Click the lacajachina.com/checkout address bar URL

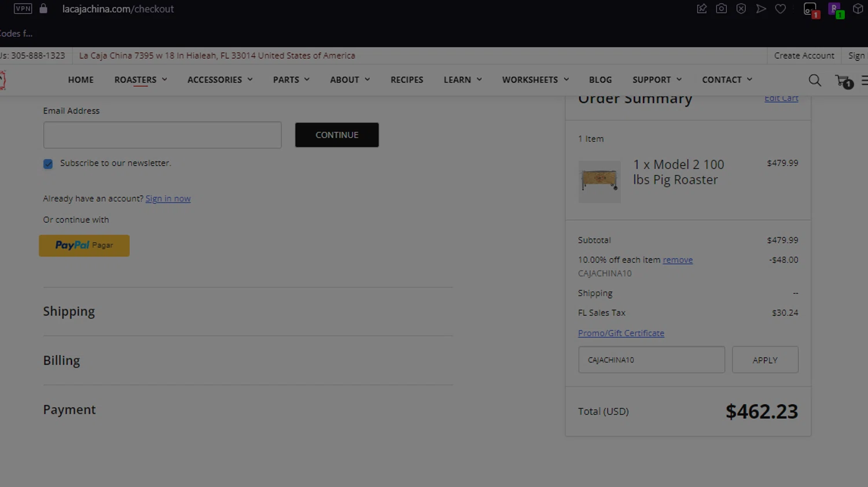coord(118,9)
